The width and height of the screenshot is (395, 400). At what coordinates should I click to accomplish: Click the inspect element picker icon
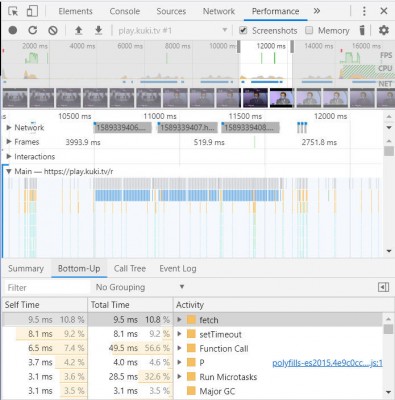coord(13,12)
